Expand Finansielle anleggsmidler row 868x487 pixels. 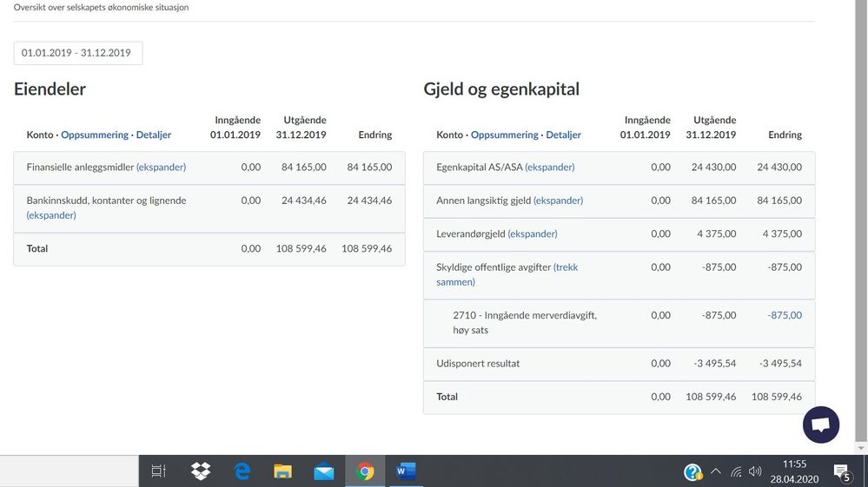161,167
